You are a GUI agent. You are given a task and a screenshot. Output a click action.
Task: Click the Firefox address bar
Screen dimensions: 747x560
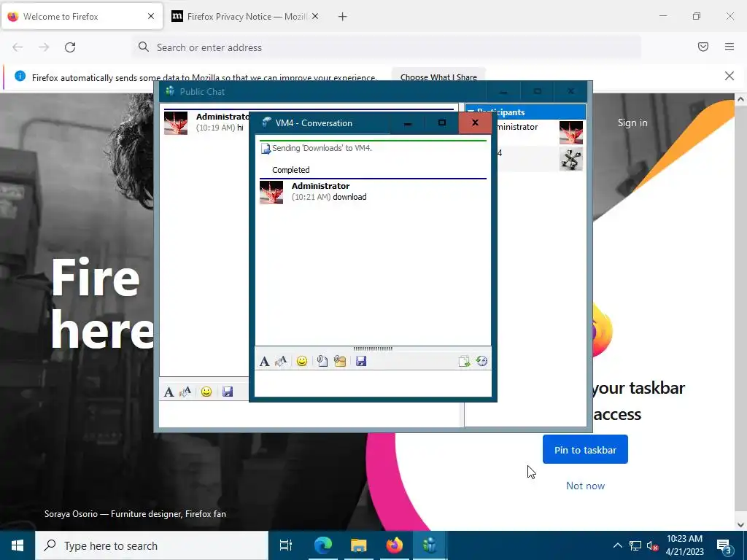pos(386,47)
